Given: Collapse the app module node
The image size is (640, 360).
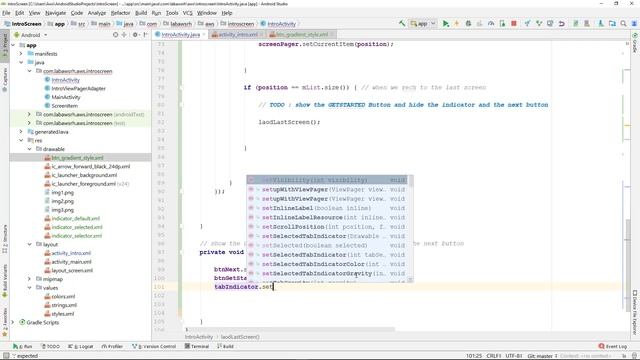Looking at the screenshot, I should [x=13, y=45].
